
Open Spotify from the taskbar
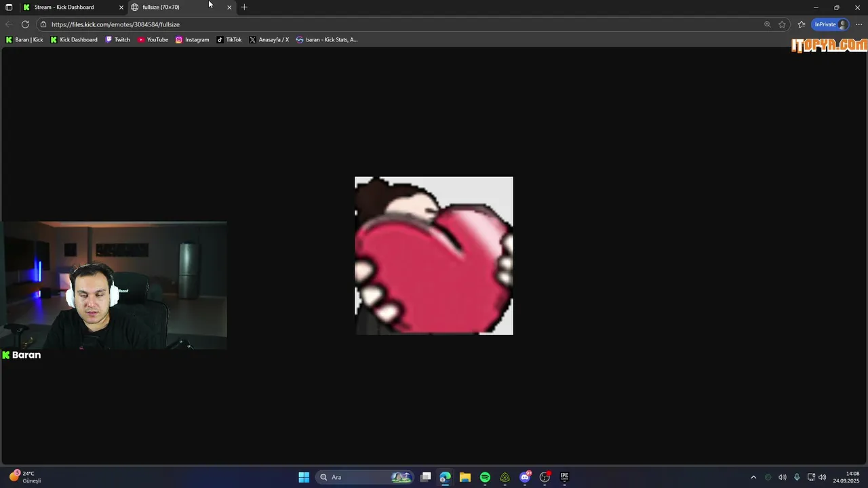click(485, 477)
